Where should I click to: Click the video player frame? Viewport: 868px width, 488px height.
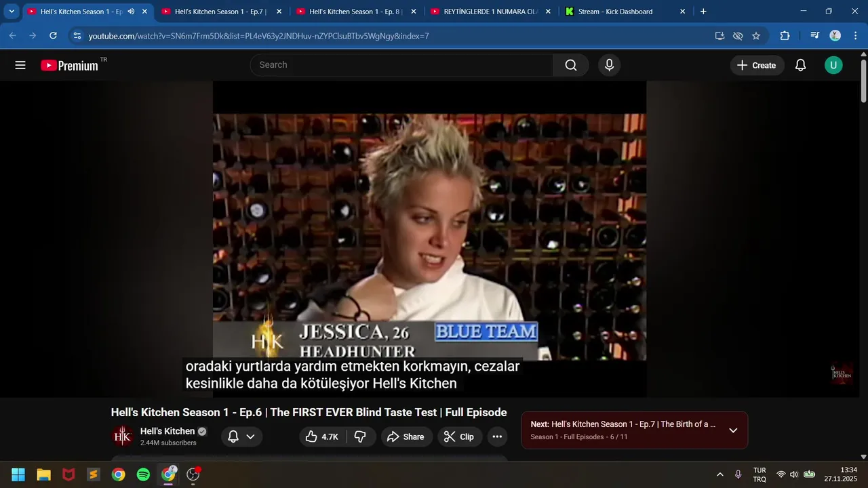(x=429, y=239)
